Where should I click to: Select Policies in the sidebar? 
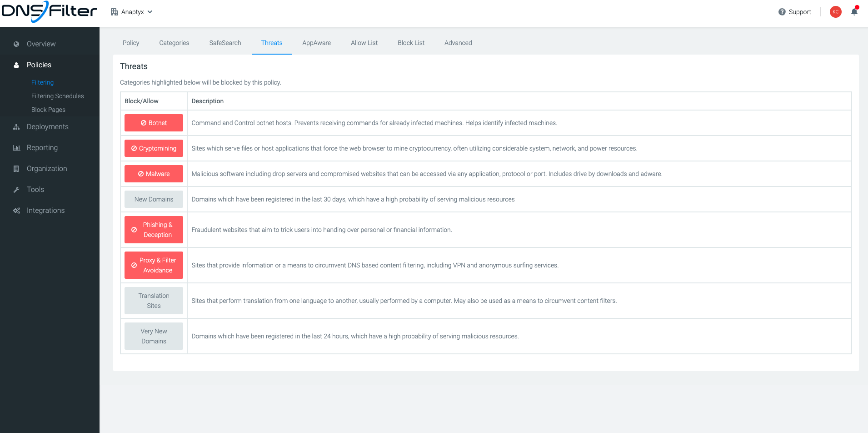(x=39, y=65)
